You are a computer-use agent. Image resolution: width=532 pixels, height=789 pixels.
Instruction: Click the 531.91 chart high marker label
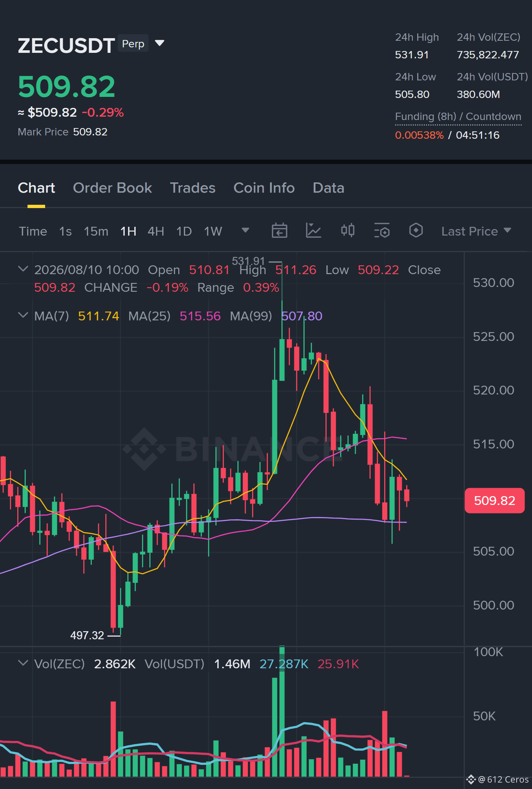[x=248, y=261]
